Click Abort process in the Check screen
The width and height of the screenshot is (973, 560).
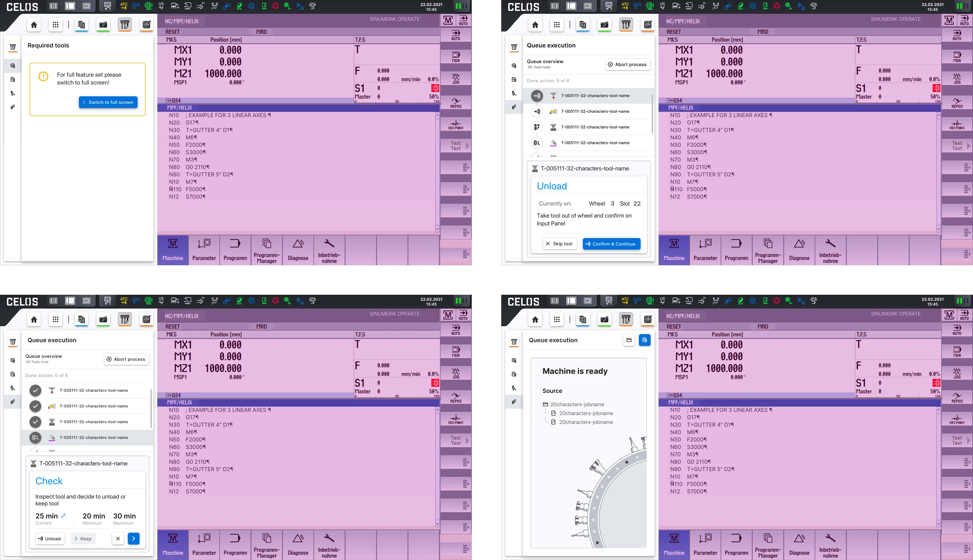tap(127, 359)
